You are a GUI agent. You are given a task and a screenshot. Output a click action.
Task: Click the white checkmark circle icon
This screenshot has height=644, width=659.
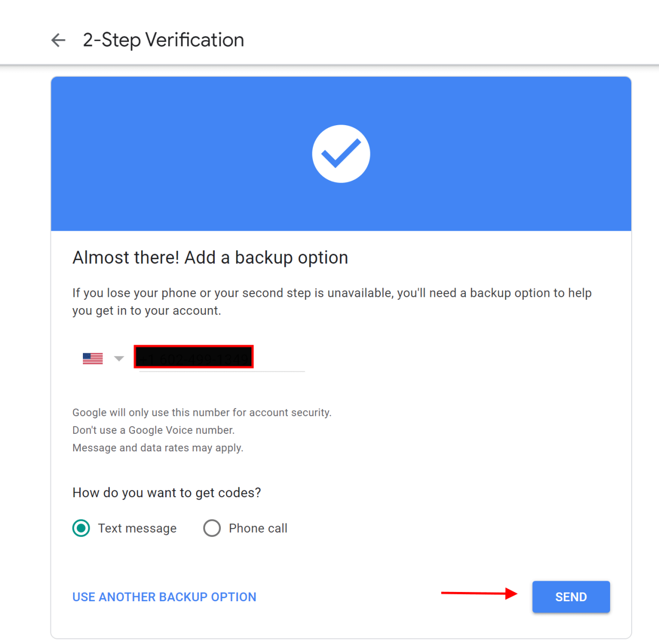[341, 154]
